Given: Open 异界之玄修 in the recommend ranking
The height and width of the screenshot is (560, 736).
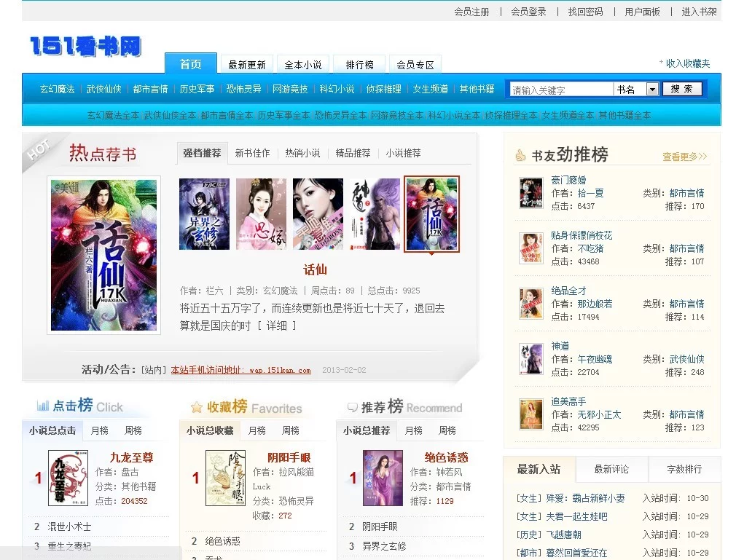Looking at the screenshot, I should pos(384,546).
